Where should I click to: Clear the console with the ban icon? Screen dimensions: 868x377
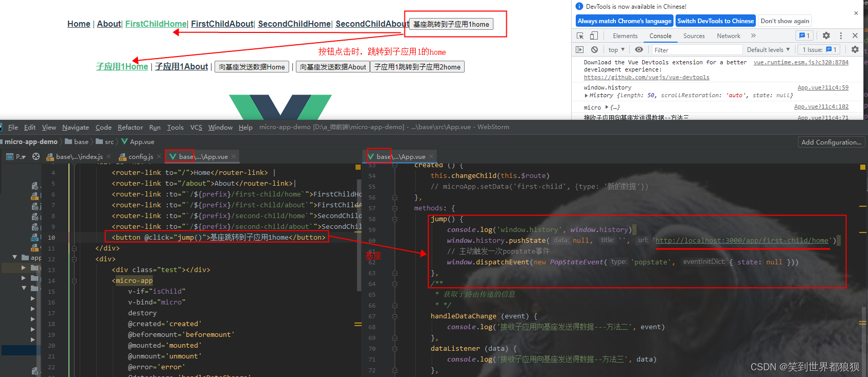tap(594, 50)
